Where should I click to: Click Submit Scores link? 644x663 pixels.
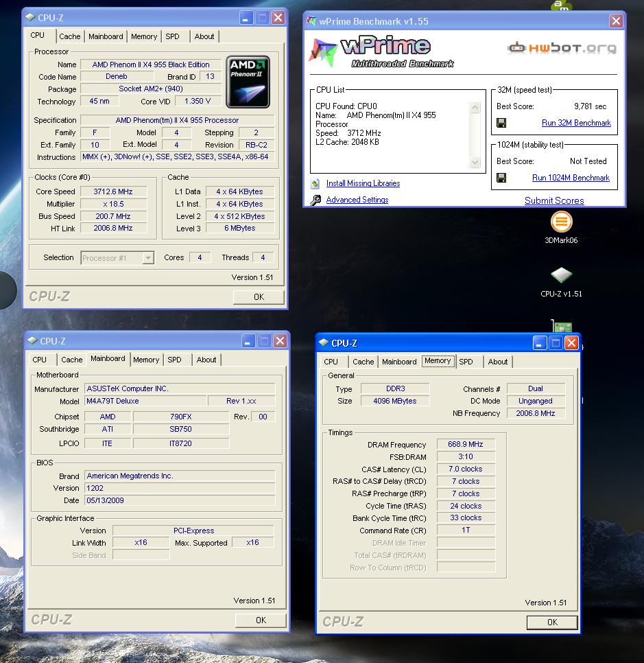coord(554,201)
